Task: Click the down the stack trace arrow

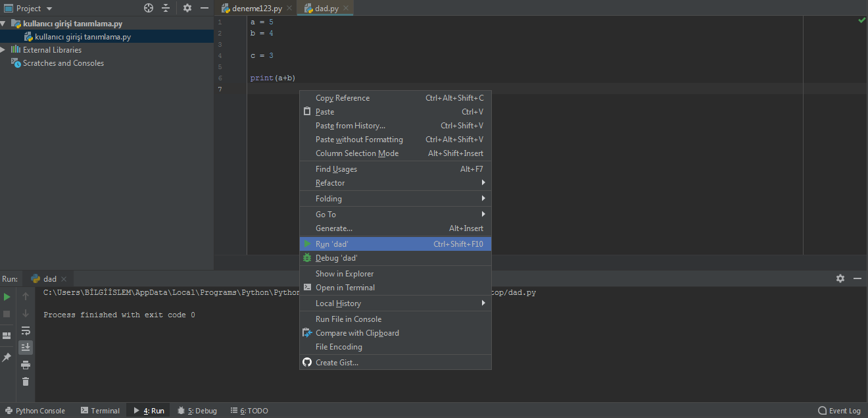Action: pos(26,314)
